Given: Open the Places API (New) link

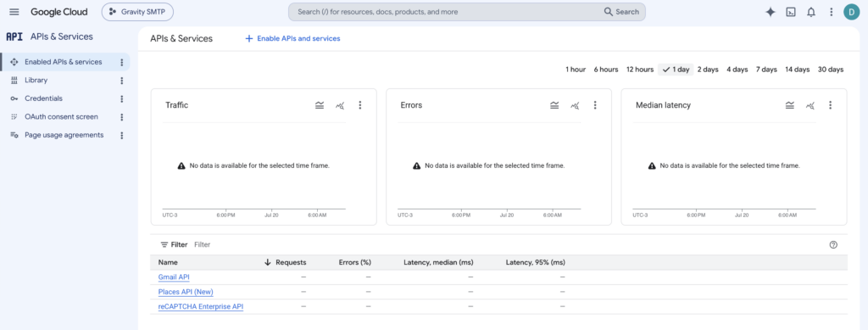Looking at the screenshot, I should click(x=186, y=292).
